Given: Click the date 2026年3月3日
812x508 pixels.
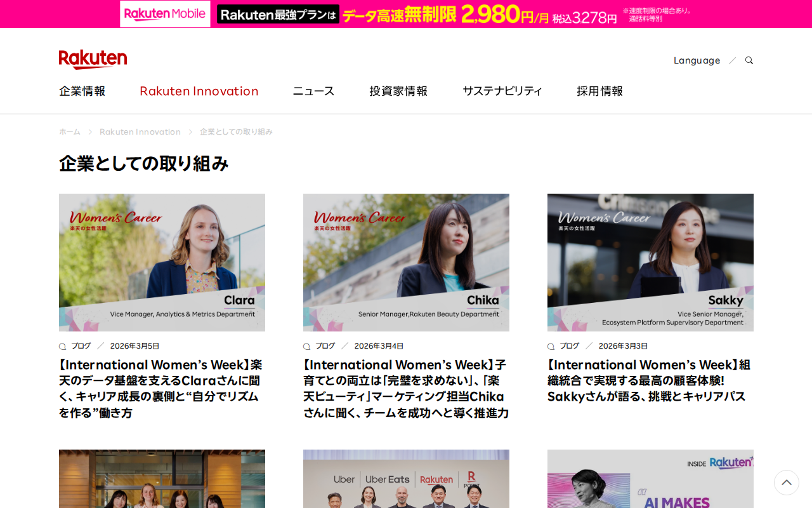Looking at the screenshot, I should tap(623, 346).
